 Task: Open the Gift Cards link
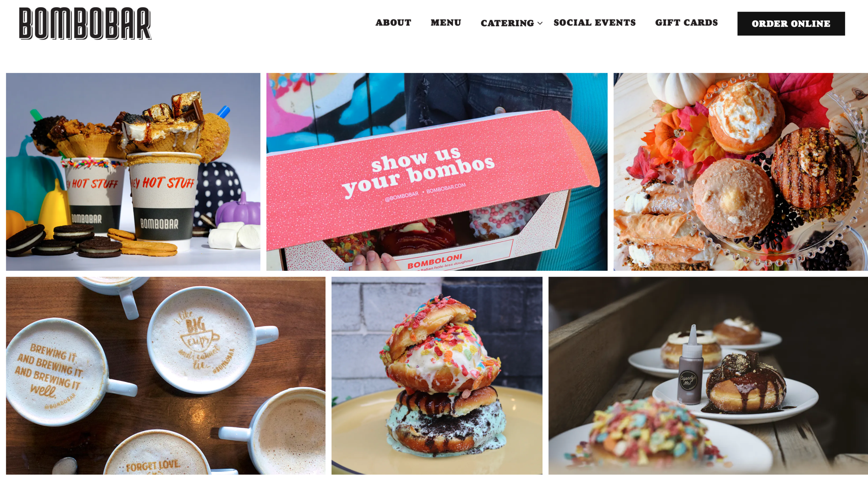[686, 23]
